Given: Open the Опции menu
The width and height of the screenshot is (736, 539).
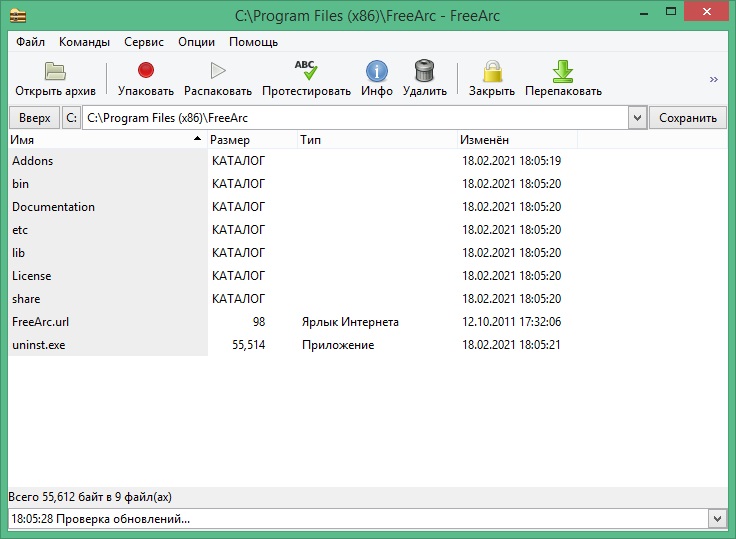Looking at the screenshot, I should pyautogui.click(x=196, y=42).
